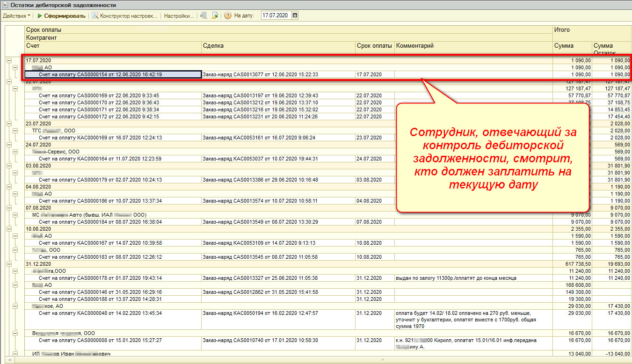Image resolution: width=632 pixels, height=364 pixels.
Task: Click sum 149 308,00 value cell
Action: (x=572, y=292)
